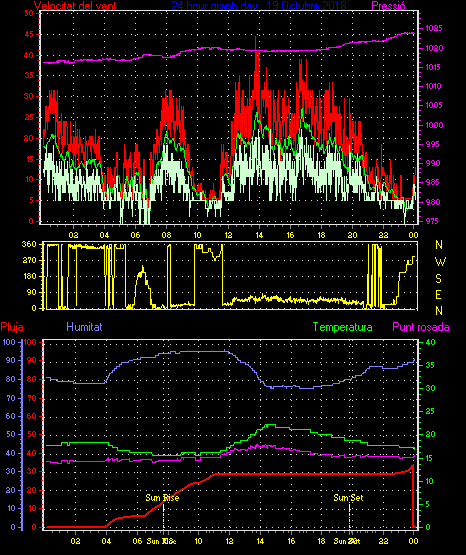Click the "975" pressure axis value
Viewport: 466px width, 555px height.
[x=433, y=221]
